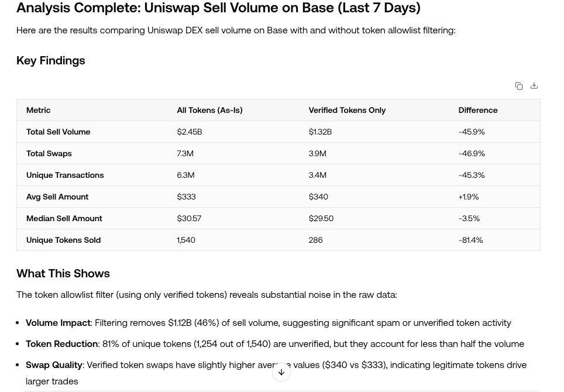Click the Avg Sell Amount row label
Screen dimensions: 564x392
[x=57, y=197]
